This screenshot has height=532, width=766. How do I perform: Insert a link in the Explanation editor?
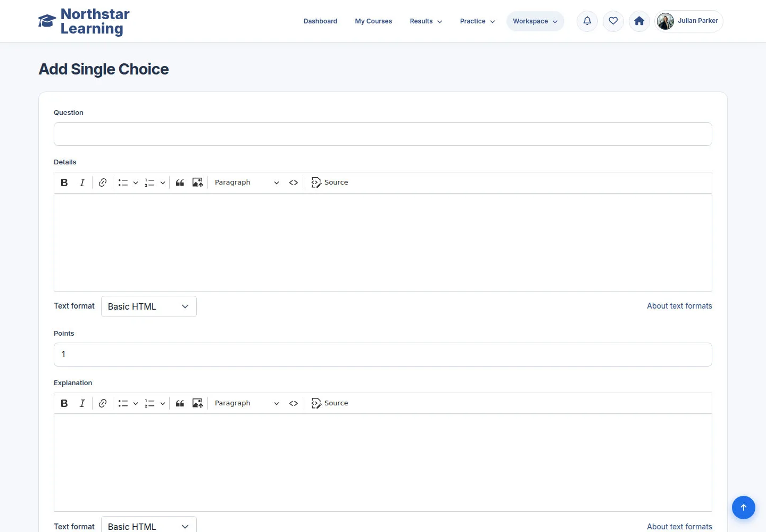pos(103,403)
